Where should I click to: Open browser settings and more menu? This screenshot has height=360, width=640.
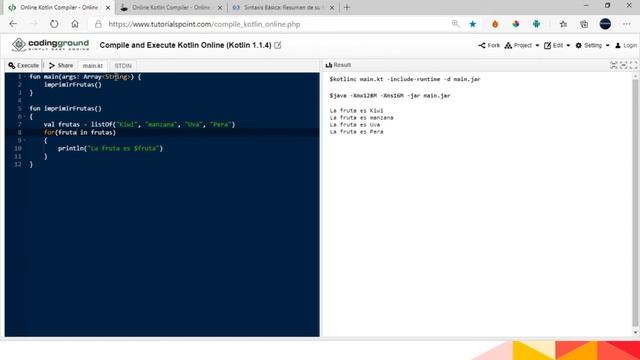tap(627, 24)
